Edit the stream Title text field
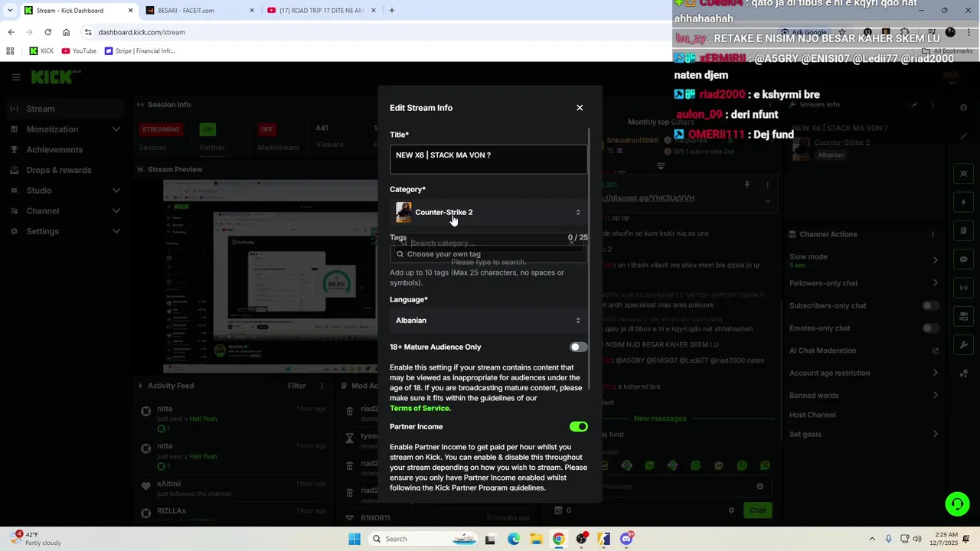Viewport: 980px width, 551px height. point(488,159)
